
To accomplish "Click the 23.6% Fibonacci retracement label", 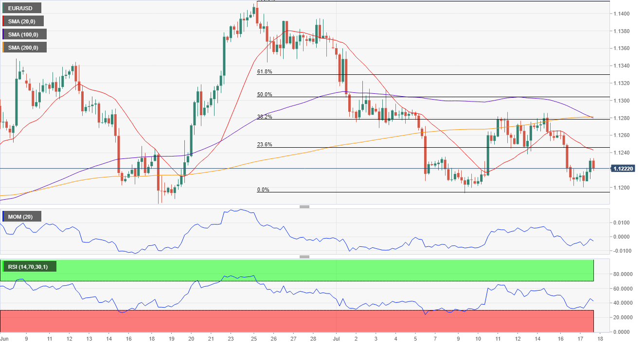I will (265, 144).
